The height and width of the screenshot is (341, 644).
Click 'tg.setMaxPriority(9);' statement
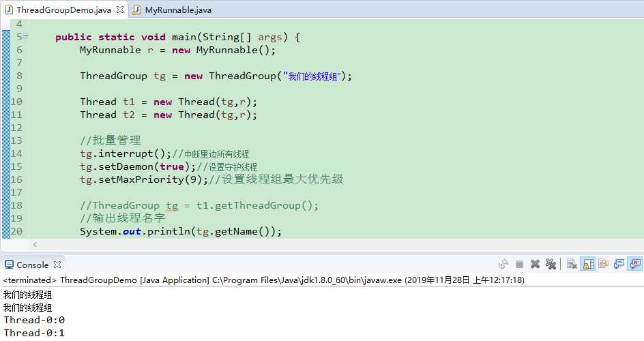[144, 180]
